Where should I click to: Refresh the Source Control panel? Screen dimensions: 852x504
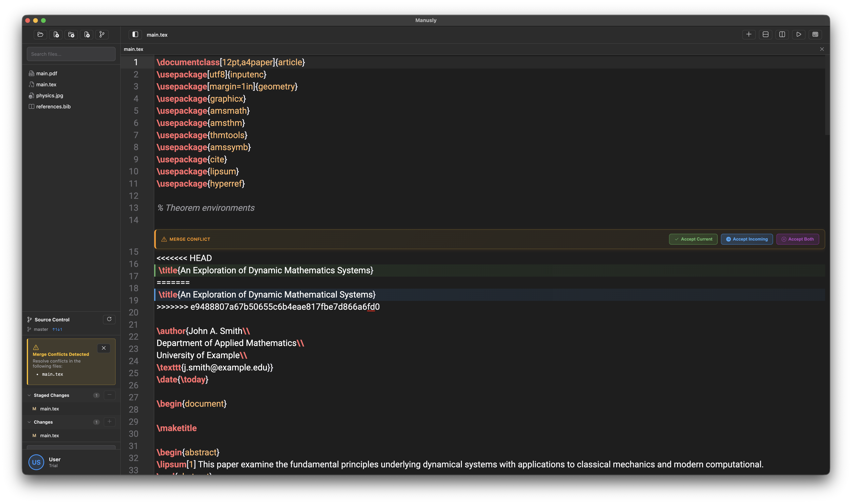pos(109,319)
